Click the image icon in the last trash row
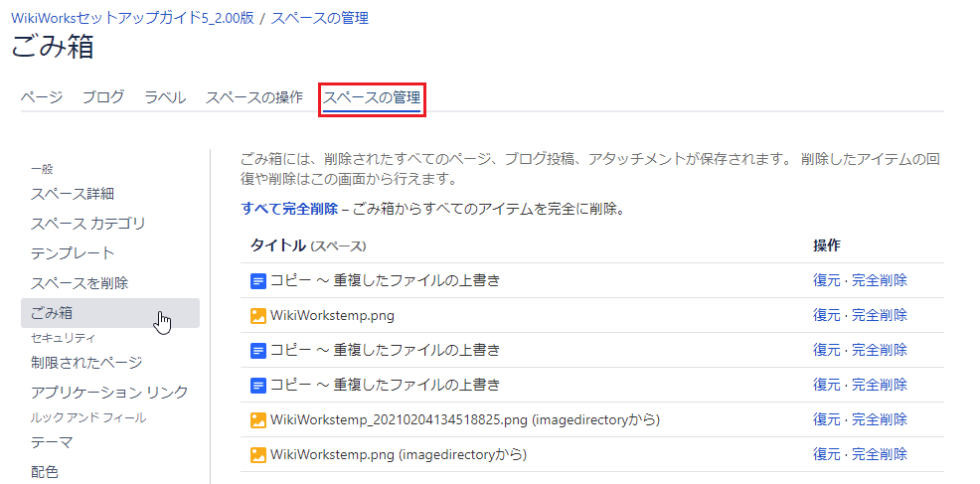This screenshot has height=484, width=980. (257, 455)
